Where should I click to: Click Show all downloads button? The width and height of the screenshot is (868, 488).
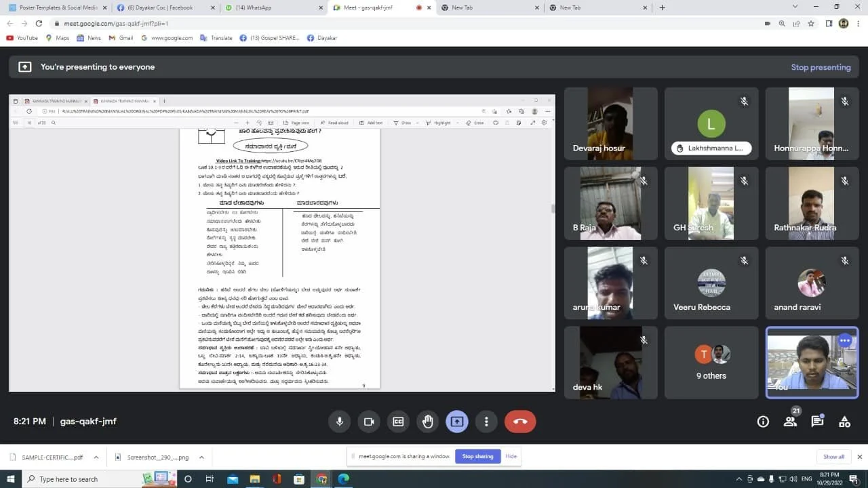point(834,457)
